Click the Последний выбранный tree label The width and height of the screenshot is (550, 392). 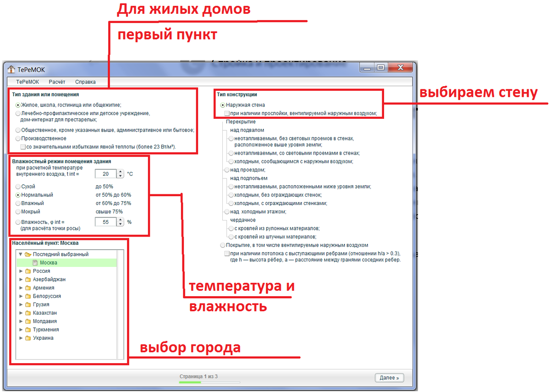tap(60, 254)
